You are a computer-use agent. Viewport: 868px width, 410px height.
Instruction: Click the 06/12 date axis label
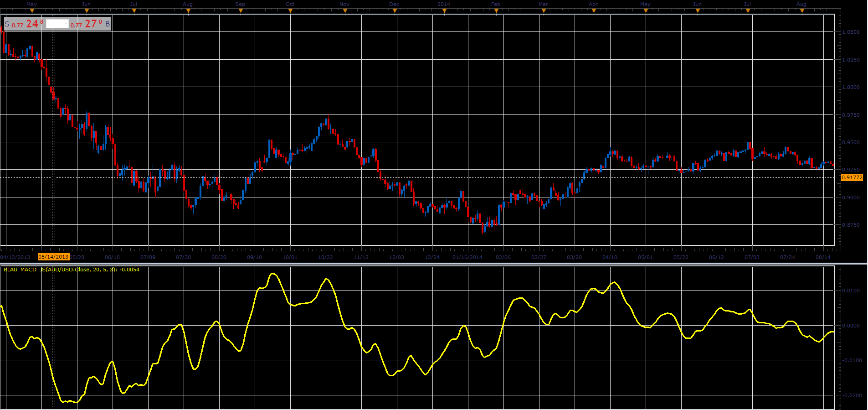[716, 257]
